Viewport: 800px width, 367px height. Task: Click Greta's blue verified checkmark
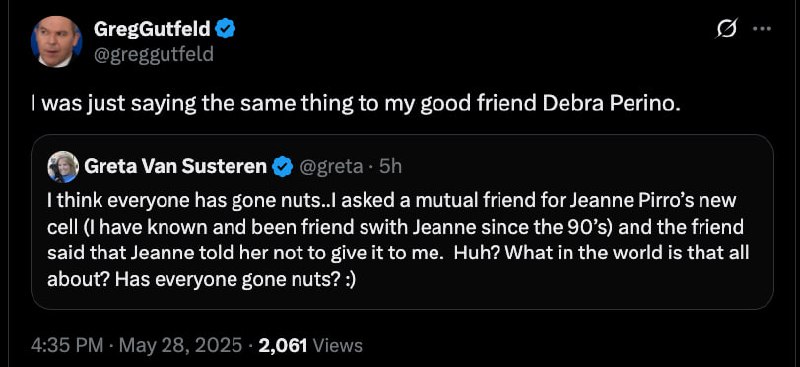click(282, 167)
